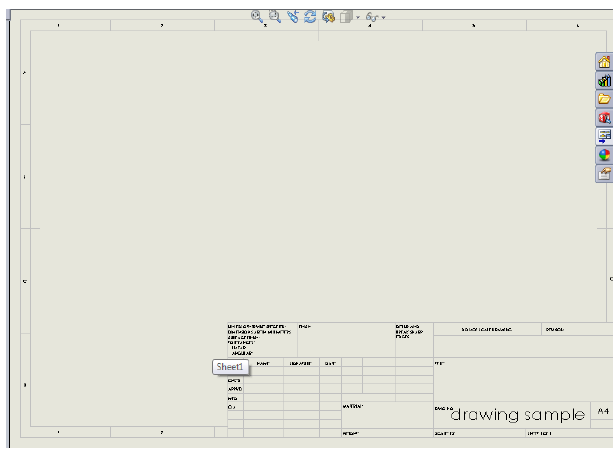Open the Custom Properties task pane tab
The height and width of the screenshot is (454, 615).
(x=604, y=173)
